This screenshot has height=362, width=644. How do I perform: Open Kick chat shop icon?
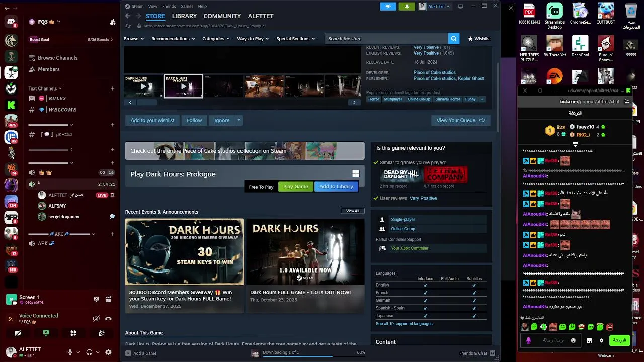point(589,340)
